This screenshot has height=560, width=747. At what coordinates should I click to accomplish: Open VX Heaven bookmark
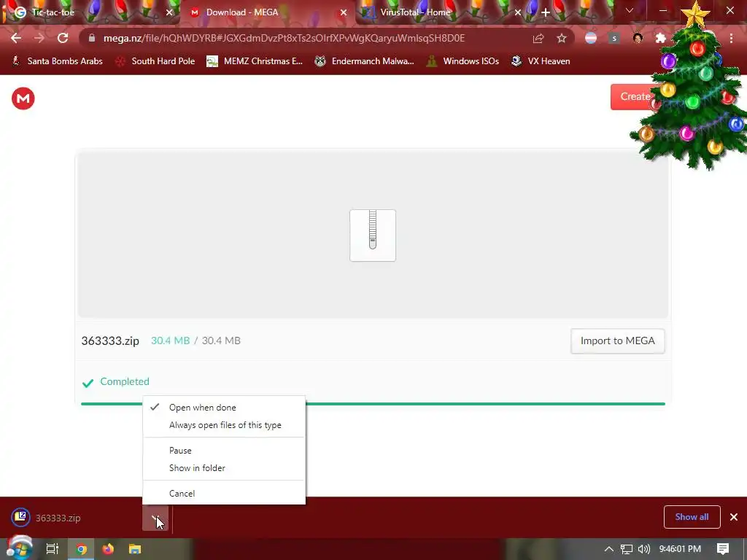click(x=541, y=61)
